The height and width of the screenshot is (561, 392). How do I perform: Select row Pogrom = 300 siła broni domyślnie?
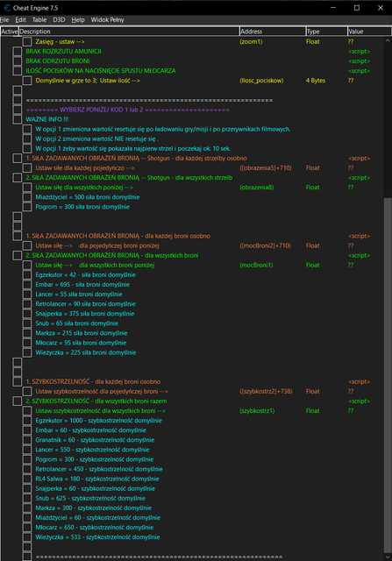82,207
